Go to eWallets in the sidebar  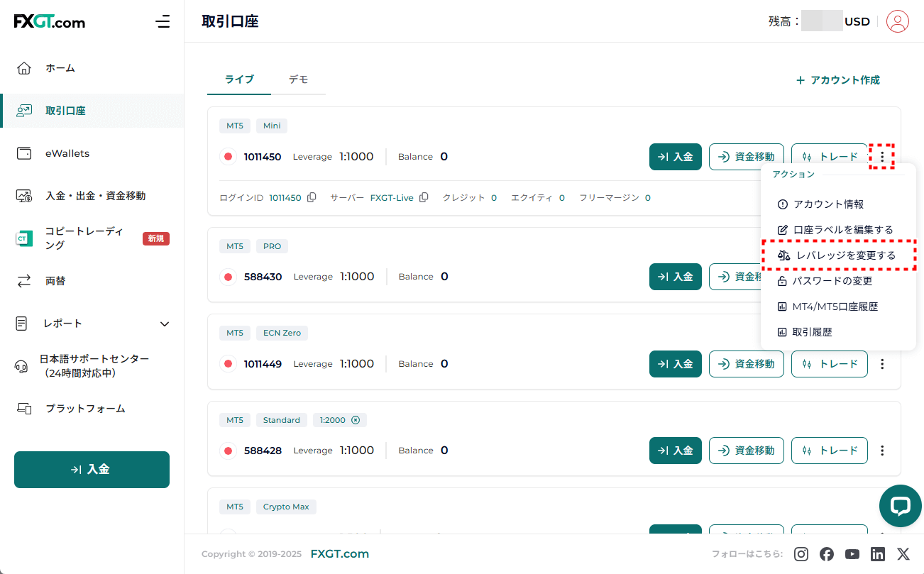click(x=67, y=153)
